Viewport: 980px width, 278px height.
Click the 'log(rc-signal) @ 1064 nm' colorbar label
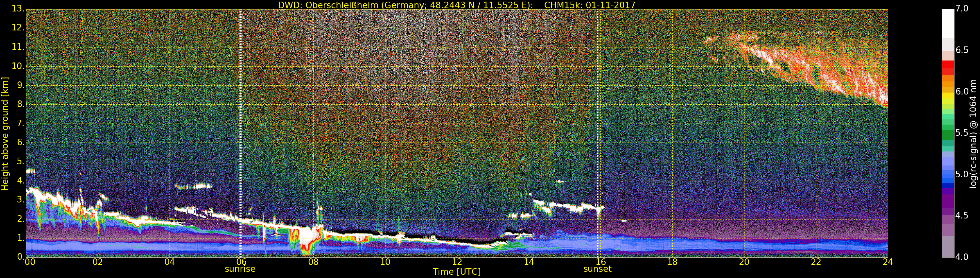pyautogui.click(x=973, y=133)
